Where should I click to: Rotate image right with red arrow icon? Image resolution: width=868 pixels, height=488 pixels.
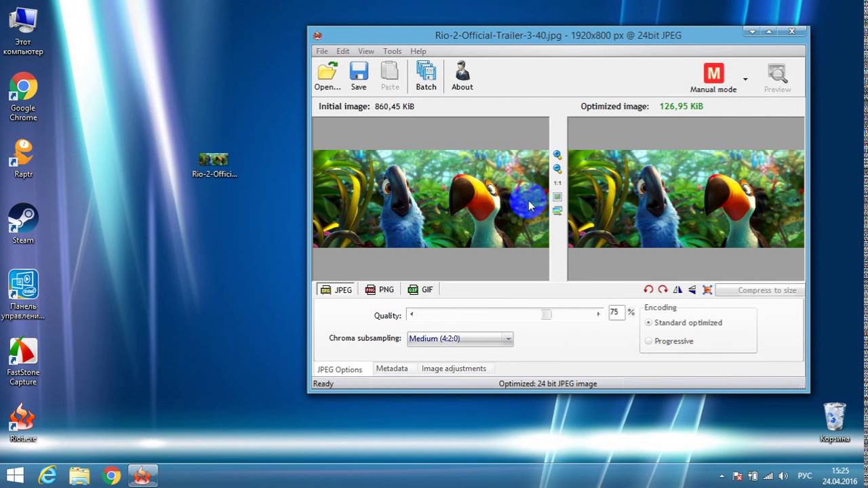[x=663, y=289]
